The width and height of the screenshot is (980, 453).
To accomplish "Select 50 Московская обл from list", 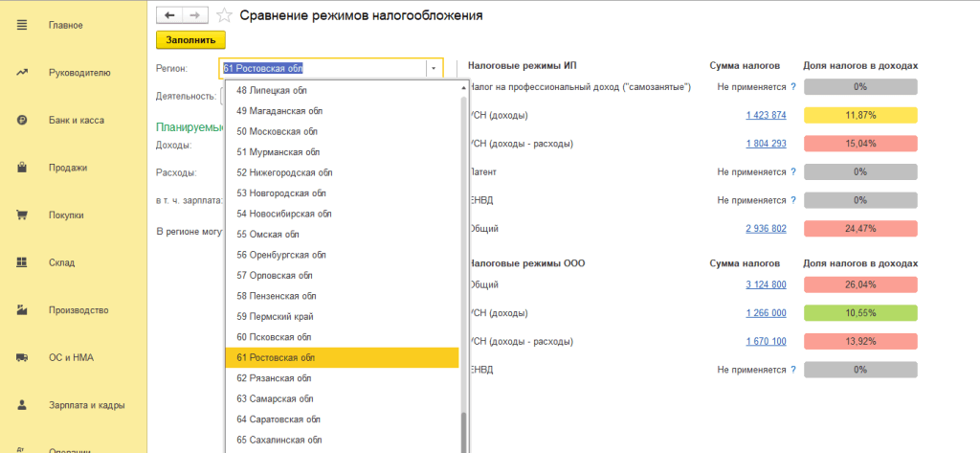I will 277,131.
